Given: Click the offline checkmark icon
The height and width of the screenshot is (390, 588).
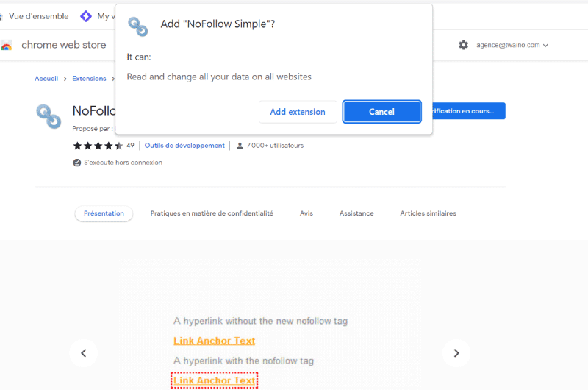Looking at the screenshot, I should pyautogui.click(x=77, y=163).
